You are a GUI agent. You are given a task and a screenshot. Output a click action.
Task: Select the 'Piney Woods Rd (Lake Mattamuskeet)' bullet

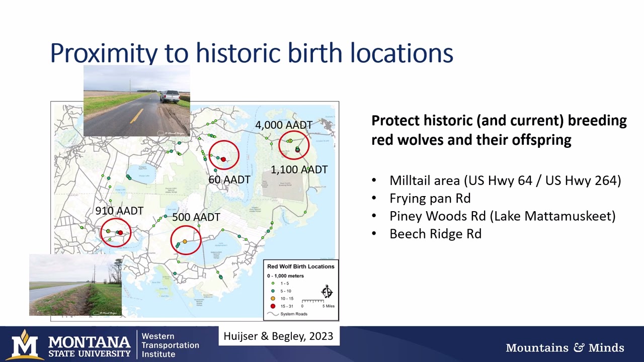point(503,216)
